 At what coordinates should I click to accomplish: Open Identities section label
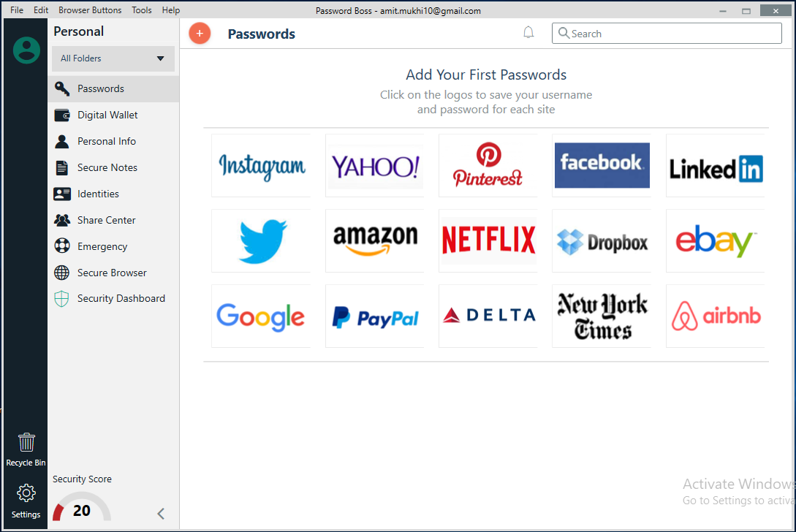coord(98,194)
